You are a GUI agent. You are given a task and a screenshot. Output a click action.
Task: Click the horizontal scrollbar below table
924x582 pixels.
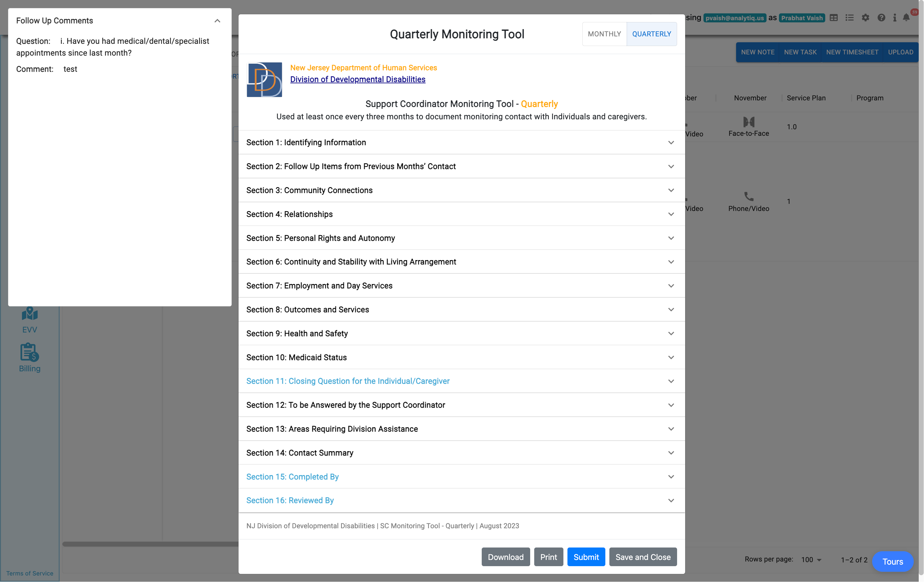(x=150, y=544)
